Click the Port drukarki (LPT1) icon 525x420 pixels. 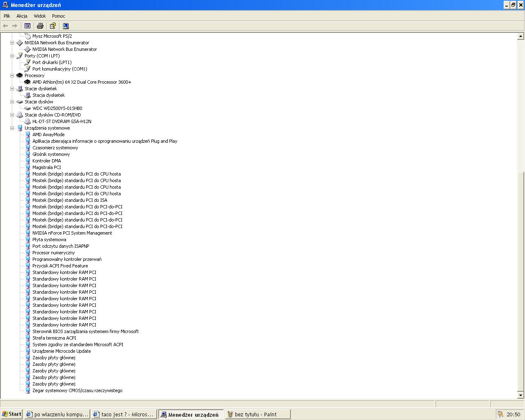coord(27,62)
